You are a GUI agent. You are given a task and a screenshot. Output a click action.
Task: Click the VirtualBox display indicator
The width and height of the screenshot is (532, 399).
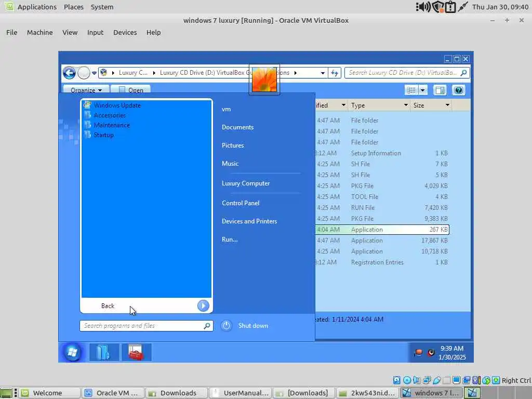click(456, 380)
